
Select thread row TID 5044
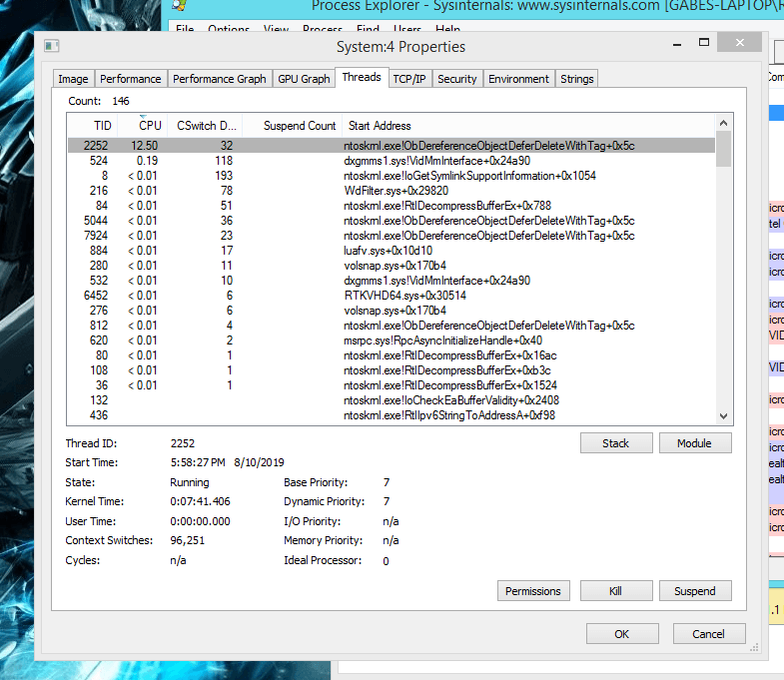click(x=391, y=221)
